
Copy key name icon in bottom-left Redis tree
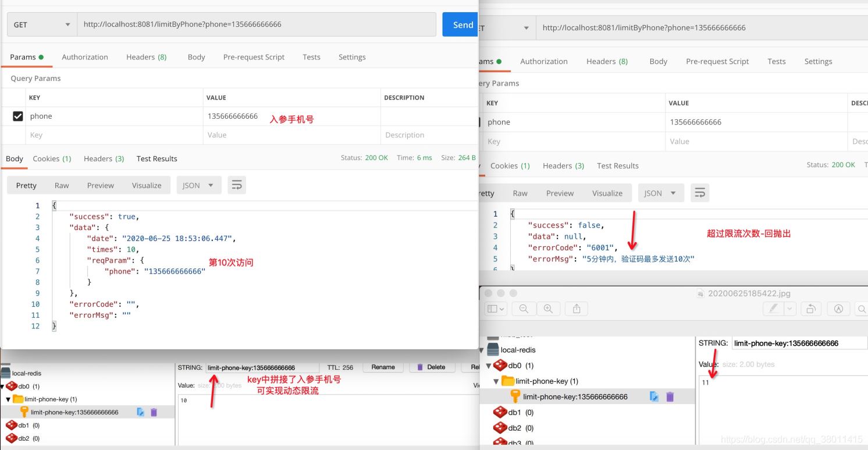coord(141,412)
